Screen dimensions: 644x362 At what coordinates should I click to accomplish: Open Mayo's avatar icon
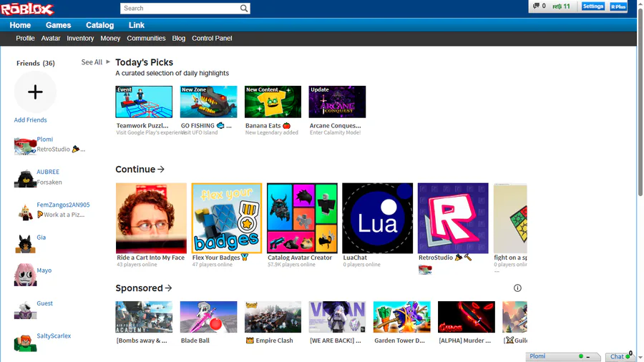click(x=25, y=275)
